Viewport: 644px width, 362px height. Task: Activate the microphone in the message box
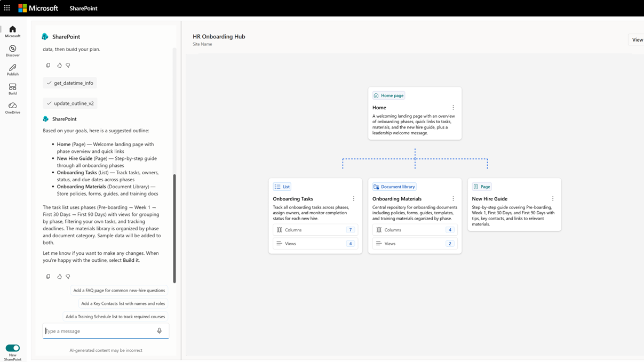(159, 331)
